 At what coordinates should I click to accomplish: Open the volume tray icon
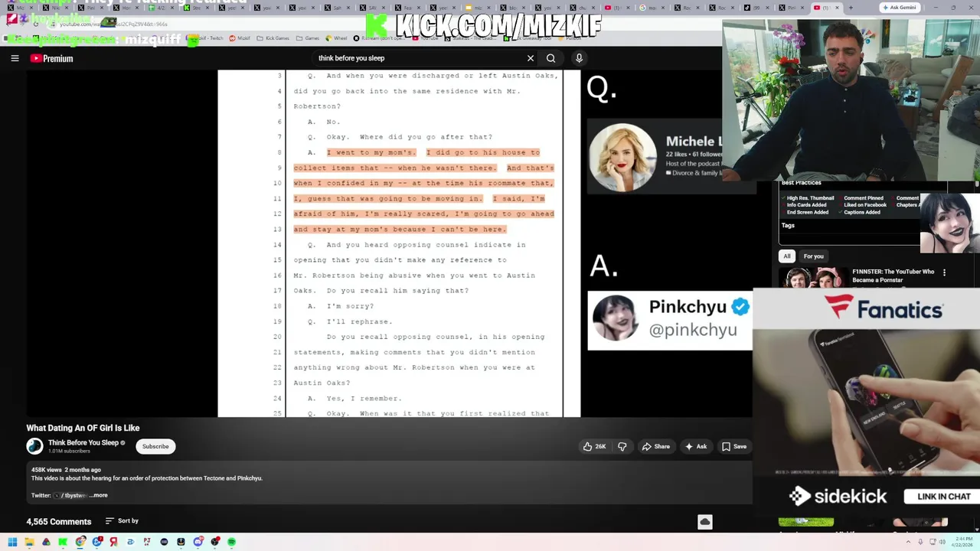tap(942, 542)
